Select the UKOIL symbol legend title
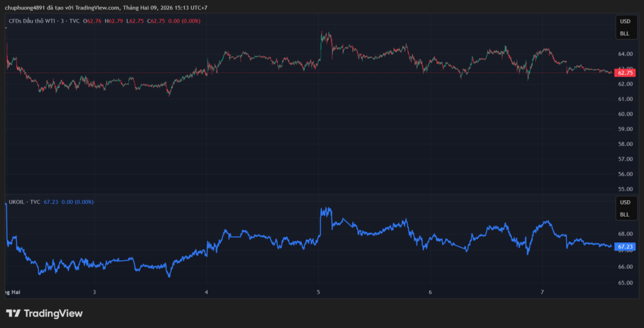 (18, 202)
